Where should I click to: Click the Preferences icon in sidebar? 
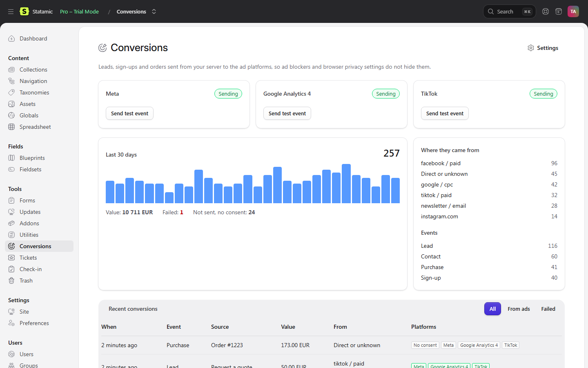(x=11, y=323)
